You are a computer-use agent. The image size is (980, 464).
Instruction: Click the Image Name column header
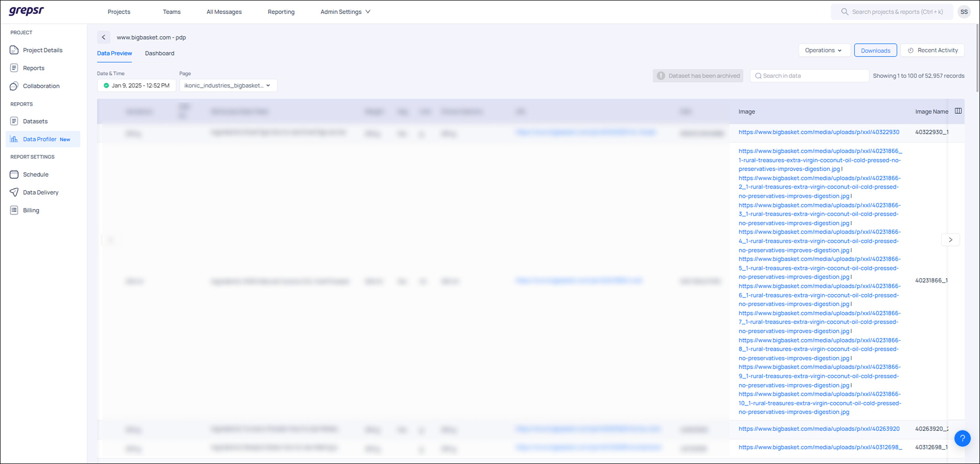point(931,112)
